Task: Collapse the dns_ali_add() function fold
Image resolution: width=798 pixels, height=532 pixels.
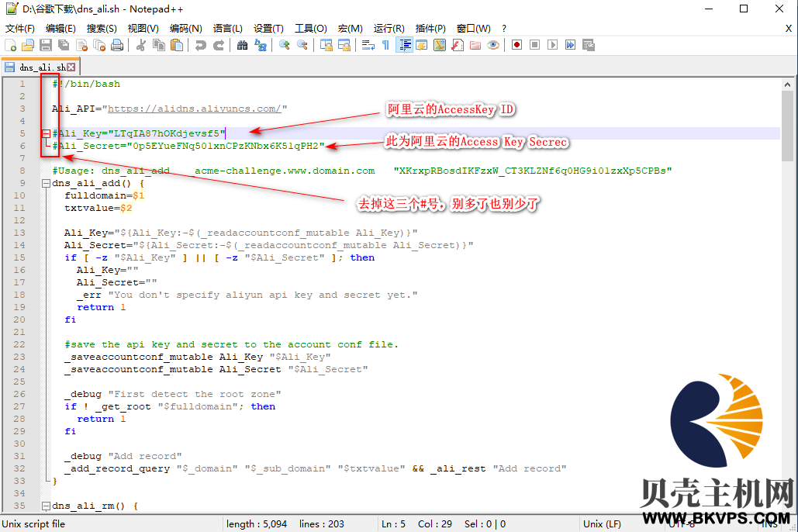Action: [46, 183]
